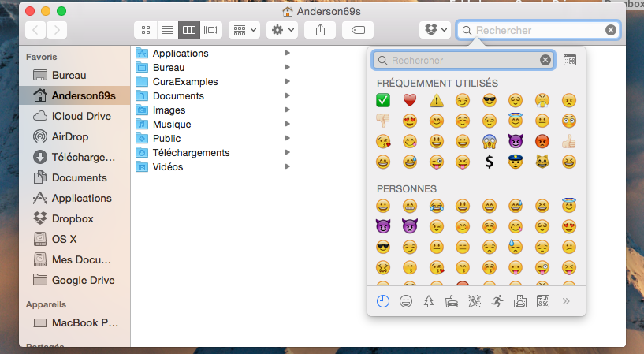The width and height of the screenshot is (644, 354).
Task: Open Dropbox in the sidebar
Action: tap(75, 219)
